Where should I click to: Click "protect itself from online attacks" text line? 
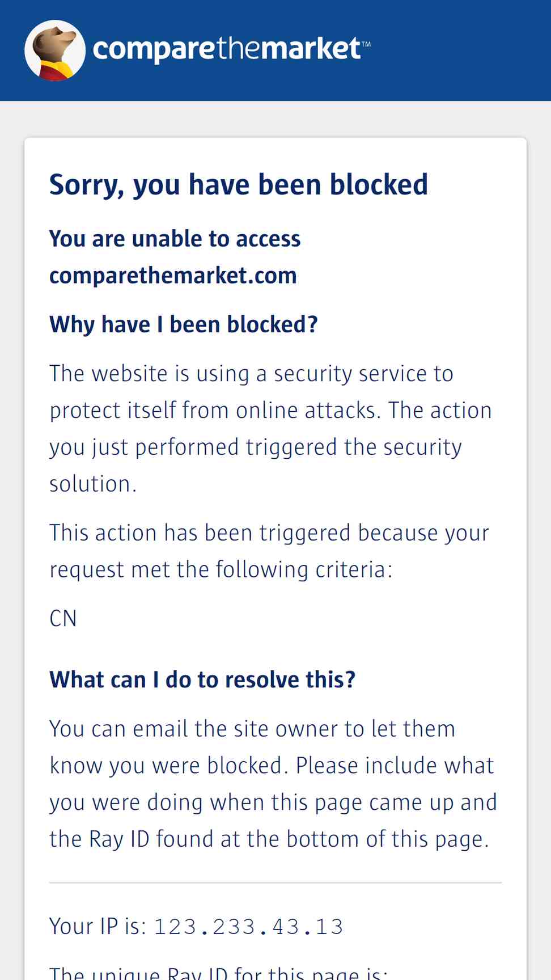click(x=215, y=411)
